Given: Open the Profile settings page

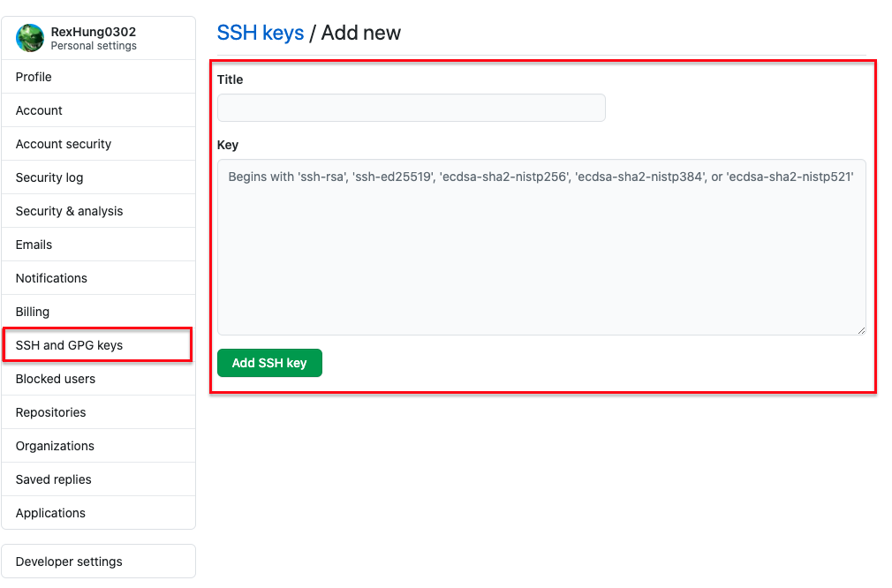Looking at the screenshot, I should pos(34,77).
